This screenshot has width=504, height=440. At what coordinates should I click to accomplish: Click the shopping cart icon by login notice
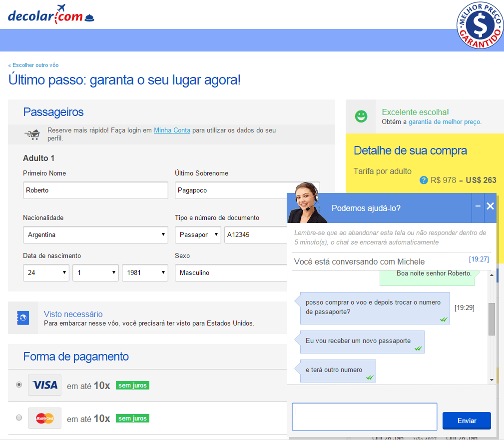click(32, 134)
